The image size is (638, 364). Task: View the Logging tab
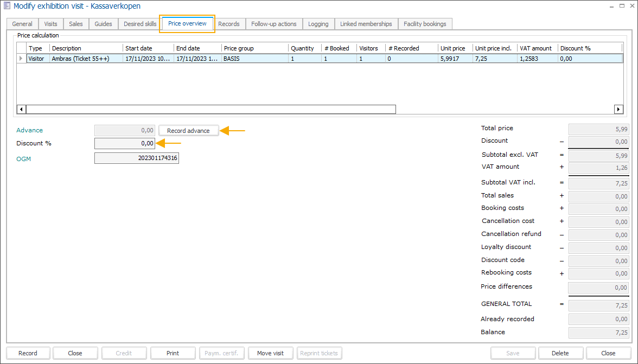318,24
